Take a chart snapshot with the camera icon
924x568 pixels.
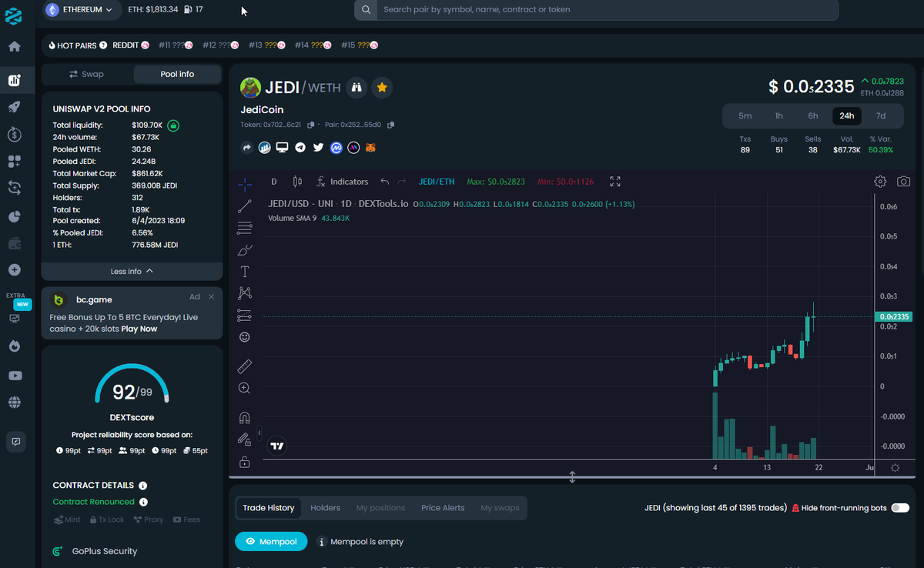click(903, 182)
